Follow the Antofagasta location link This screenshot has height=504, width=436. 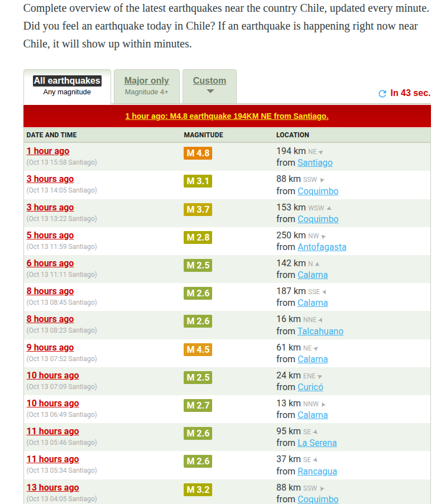322,247
